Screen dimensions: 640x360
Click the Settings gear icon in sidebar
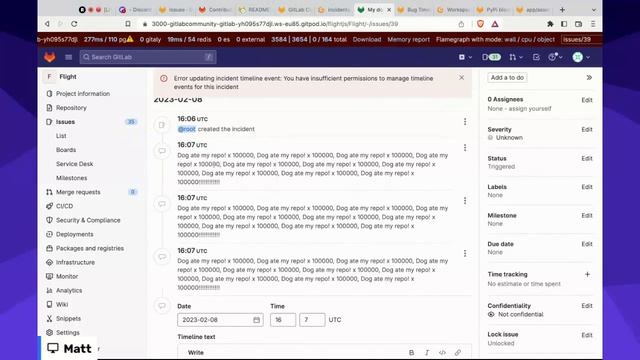pos(49,333)
